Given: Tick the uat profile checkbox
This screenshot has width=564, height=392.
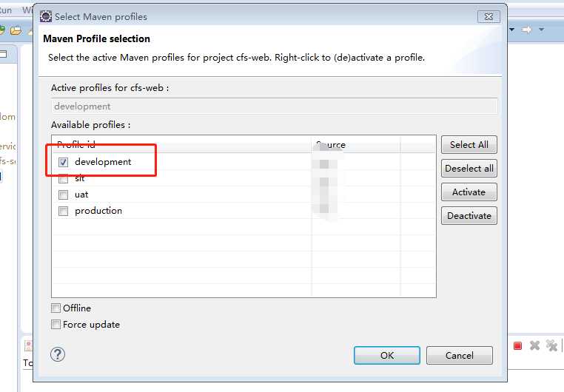Looking at the screenshot, I should [64, 195].
